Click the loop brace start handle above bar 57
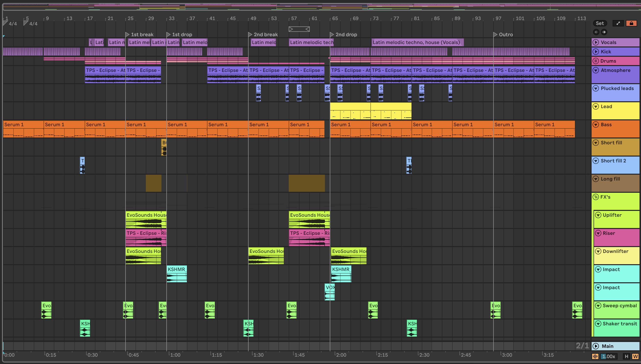Image resolution: width=641 pixels, height=364 pixels. point(291,29)
